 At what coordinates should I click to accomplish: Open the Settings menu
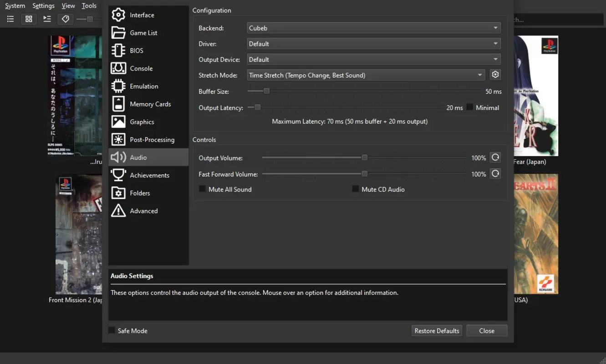[43, 5]
